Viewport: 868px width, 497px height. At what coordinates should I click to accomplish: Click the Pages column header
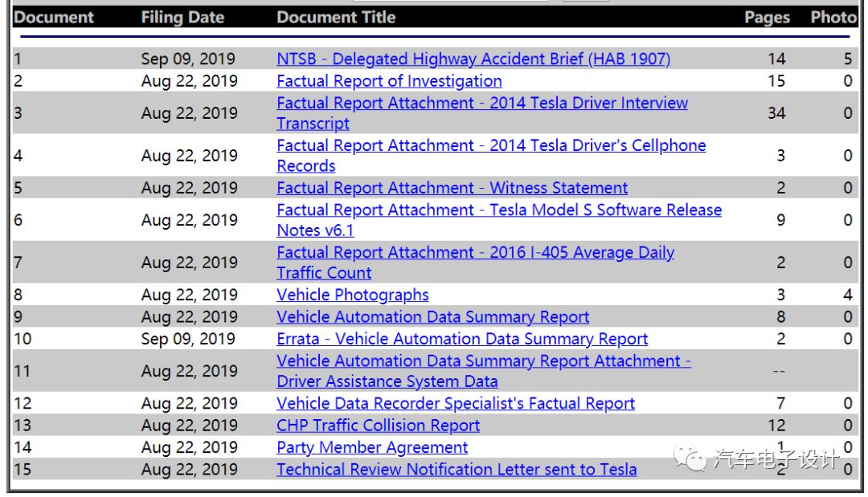(767, 17)
